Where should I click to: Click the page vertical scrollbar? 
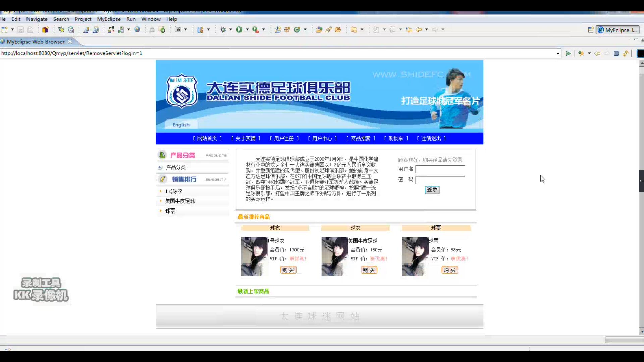click(641, 198)
